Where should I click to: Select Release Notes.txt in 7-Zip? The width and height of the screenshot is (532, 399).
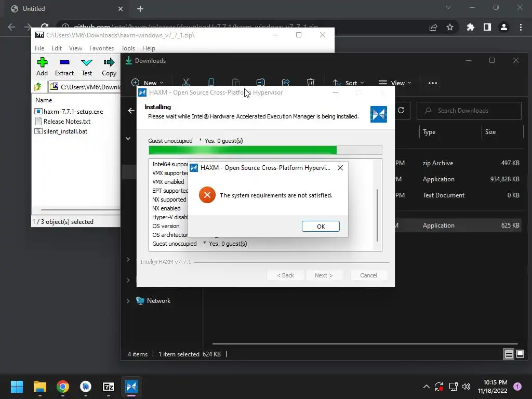[x=63, y=121]
